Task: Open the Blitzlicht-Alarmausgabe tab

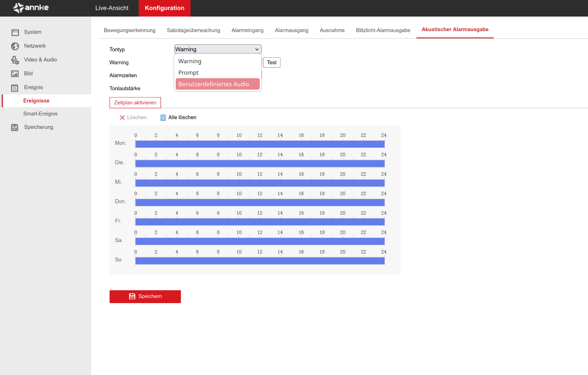Action: pyautogui.click(x=383, y=30)
